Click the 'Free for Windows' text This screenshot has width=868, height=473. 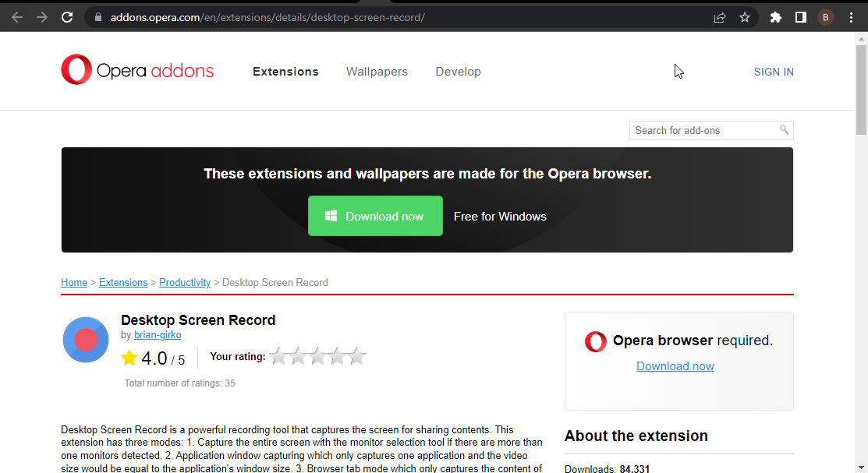point(500,217)
